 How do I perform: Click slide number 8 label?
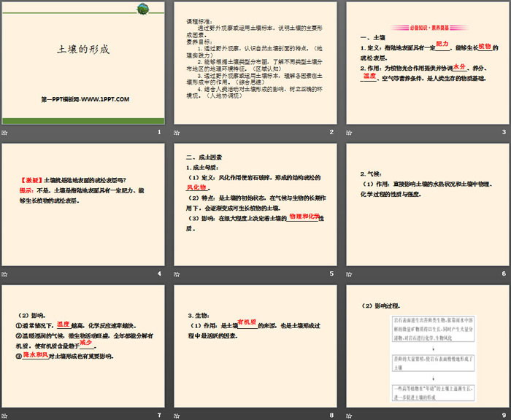pos(331,415)
